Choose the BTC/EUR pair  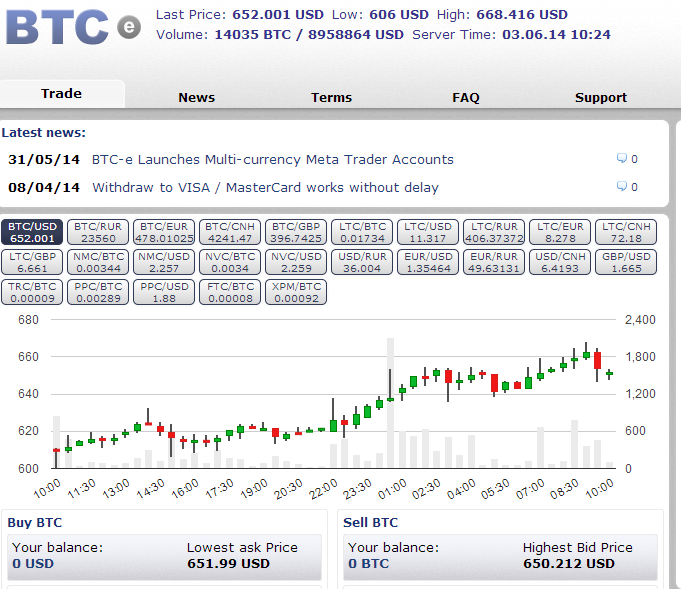(x=164, y=232)
